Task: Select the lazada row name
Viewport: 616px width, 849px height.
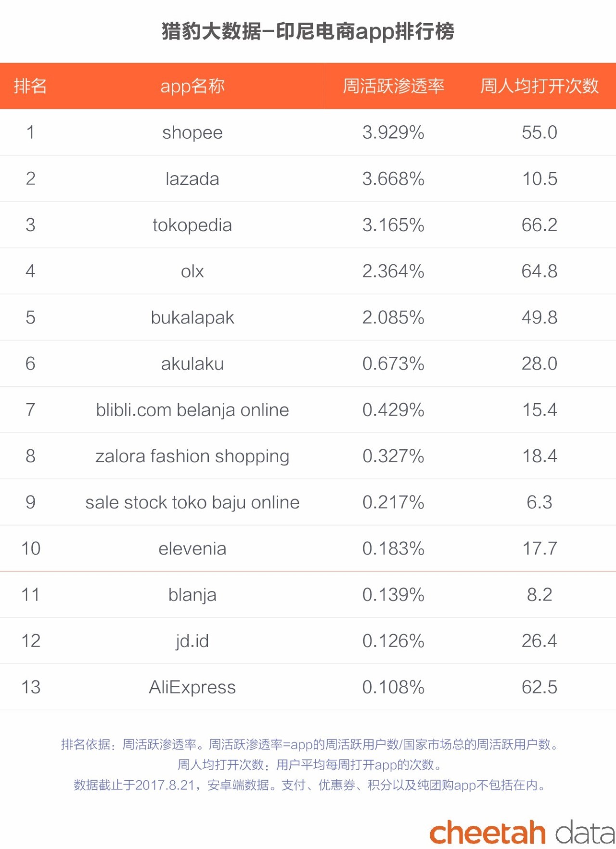Action: click(192, 179)
